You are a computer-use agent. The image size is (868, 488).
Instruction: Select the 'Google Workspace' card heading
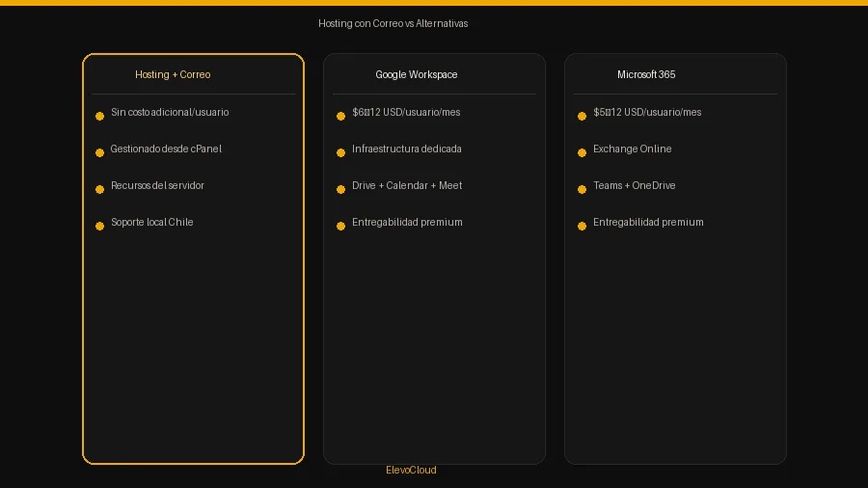(417, 74)
